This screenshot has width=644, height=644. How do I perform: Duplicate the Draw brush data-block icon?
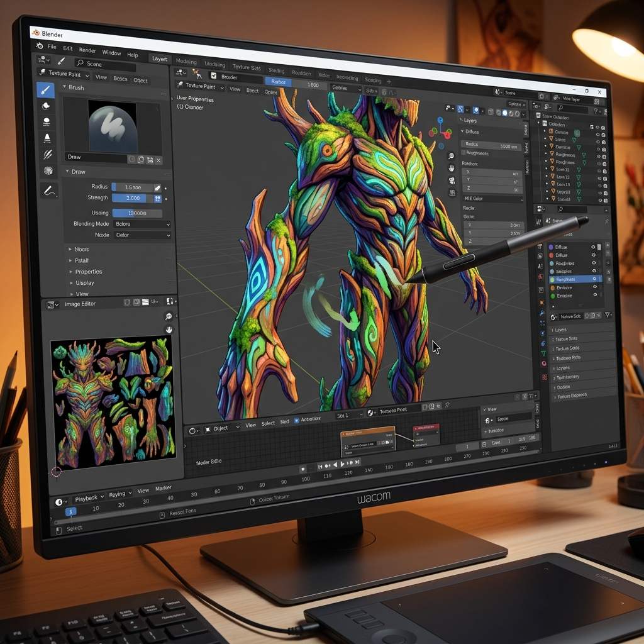click(x=141, y=160)
